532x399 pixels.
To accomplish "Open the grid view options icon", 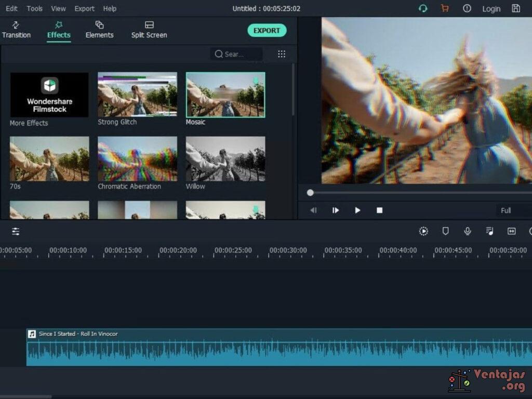I will coord(282,54).
